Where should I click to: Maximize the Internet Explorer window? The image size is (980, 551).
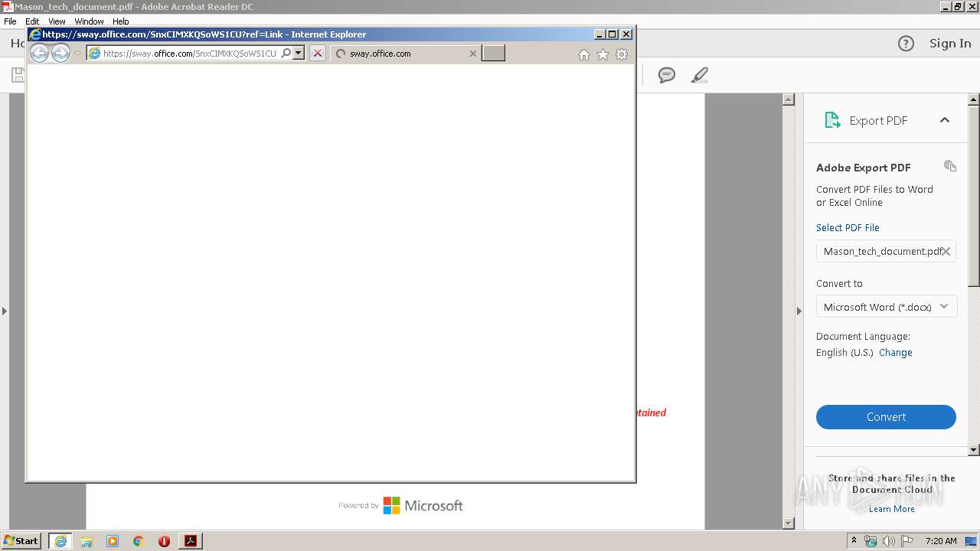coord(612,34)
